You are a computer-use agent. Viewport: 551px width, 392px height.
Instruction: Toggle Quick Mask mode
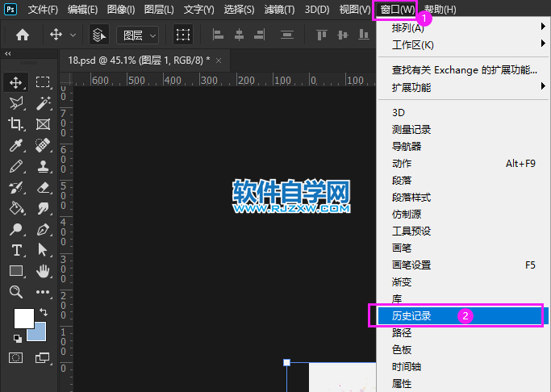coord(15,357)
